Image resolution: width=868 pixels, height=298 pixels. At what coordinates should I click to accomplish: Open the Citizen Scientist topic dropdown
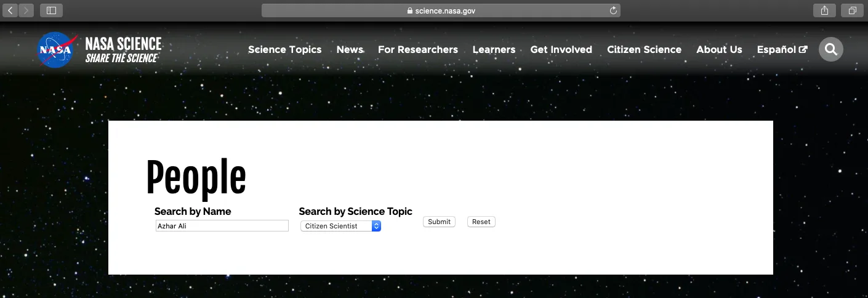coord(341,226)
